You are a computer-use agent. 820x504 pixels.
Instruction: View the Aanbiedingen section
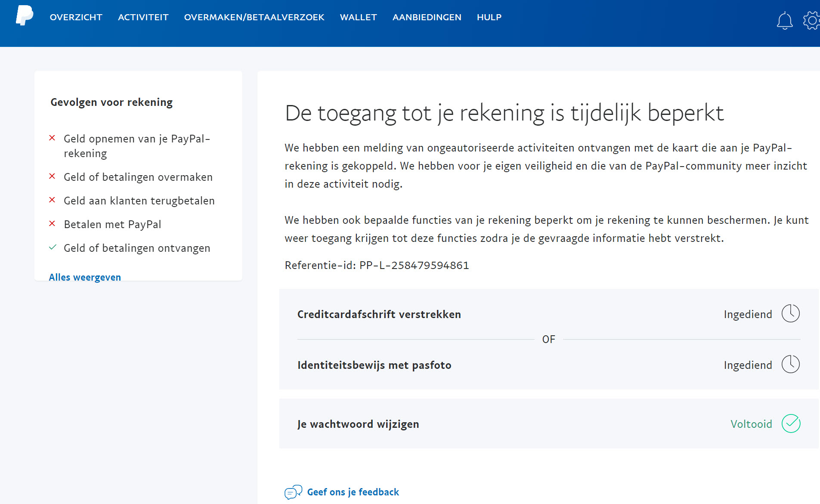pyautogui.click(x=427, y=17)
